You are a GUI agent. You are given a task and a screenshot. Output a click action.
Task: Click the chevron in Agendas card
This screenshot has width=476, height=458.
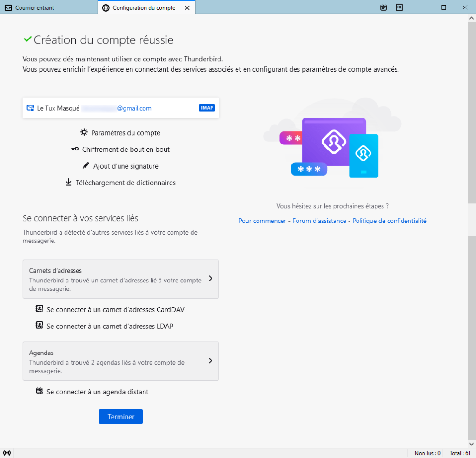pyautogui.click(x=211, y=360)
